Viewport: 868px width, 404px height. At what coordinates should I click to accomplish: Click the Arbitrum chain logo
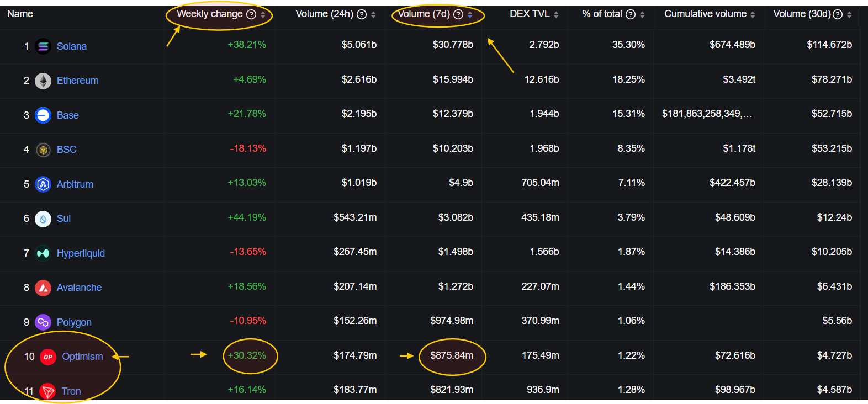click(x=43, y=184)
